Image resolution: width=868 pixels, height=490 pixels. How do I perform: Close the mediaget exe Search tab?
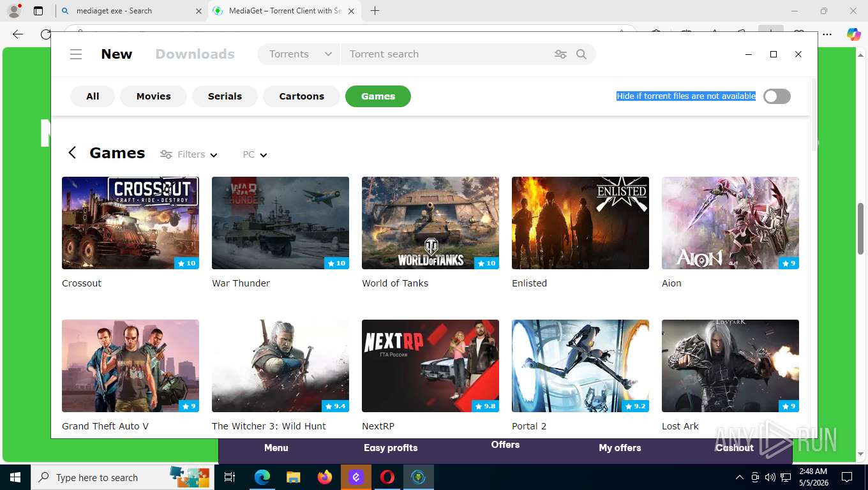pyautogui.click(x=198, y=11)
